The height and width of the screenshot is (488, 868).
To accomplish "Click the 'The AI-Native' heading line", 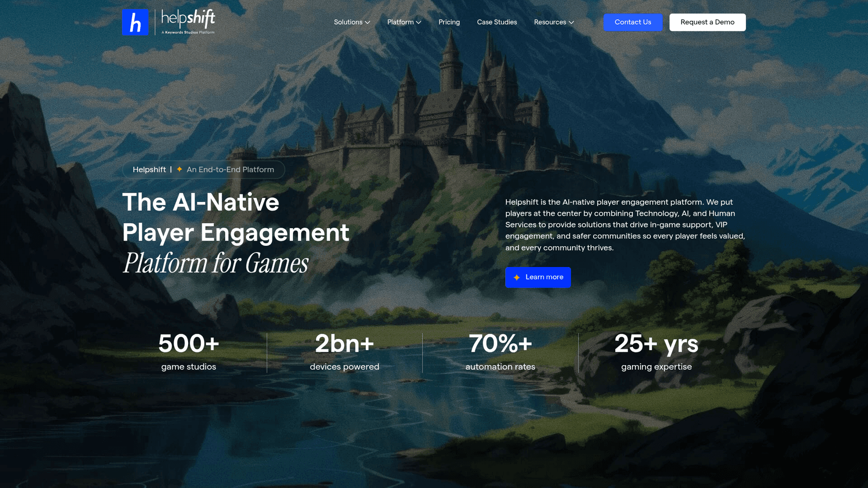I will point(200,202).
